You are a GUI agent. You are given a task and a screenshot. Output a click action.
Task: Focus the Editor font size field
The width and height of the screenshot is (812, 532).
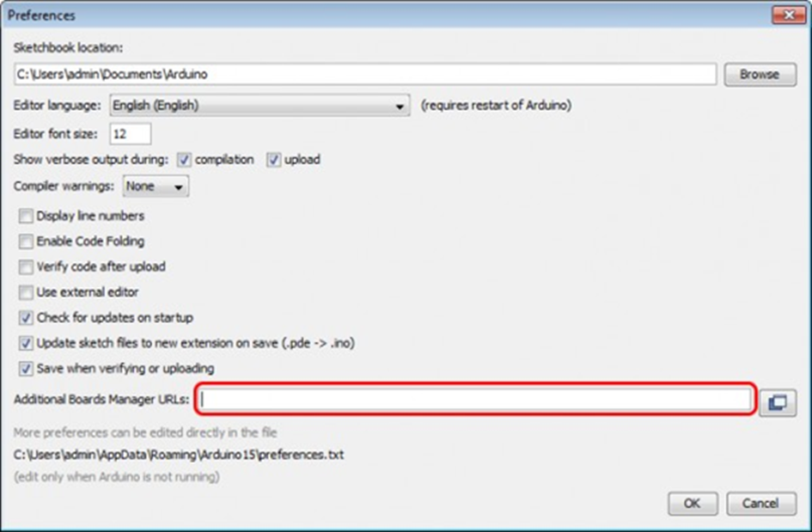[x=131, y=134]
